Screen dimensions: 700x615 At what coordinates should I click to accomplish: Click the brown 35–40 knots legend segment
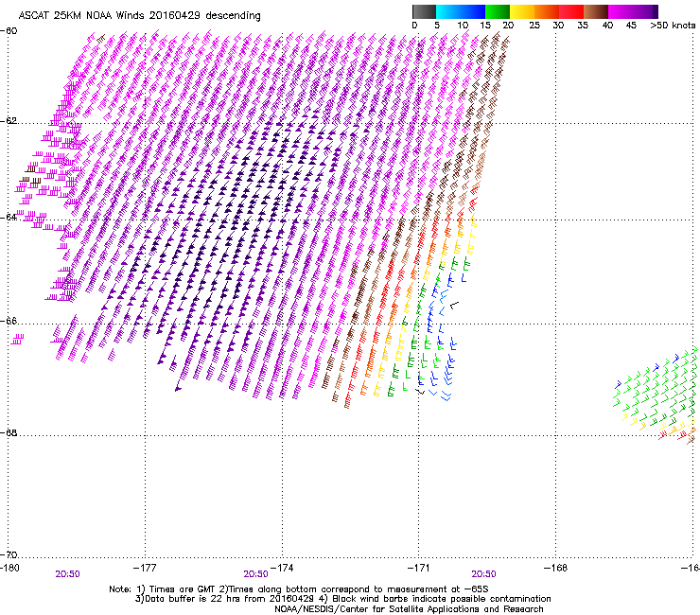(x=596, y=11)
